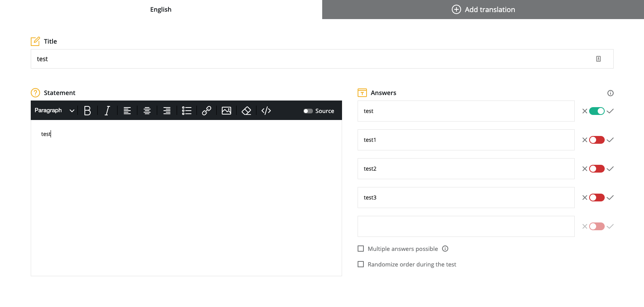Toggle correct switch for test1 answer
Screen dimensions: 644x307
pyautogui.click(x=597, y=140)
